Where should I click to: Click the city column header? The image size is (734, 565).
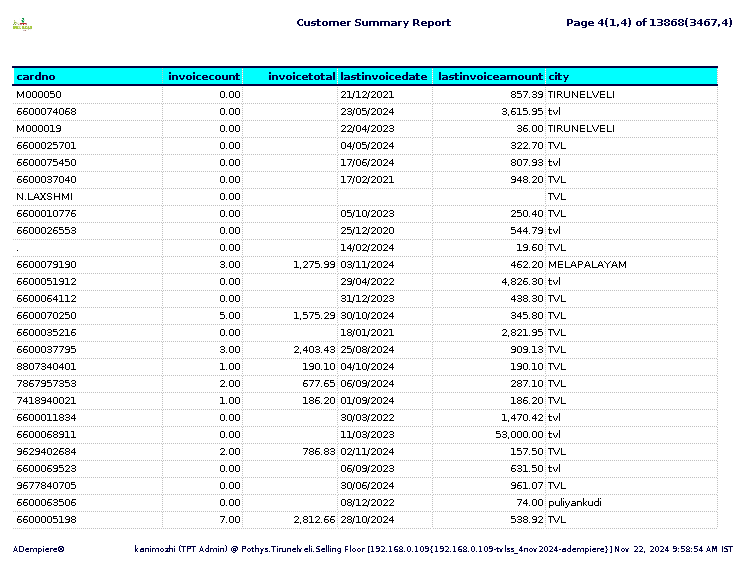(558, 76)
